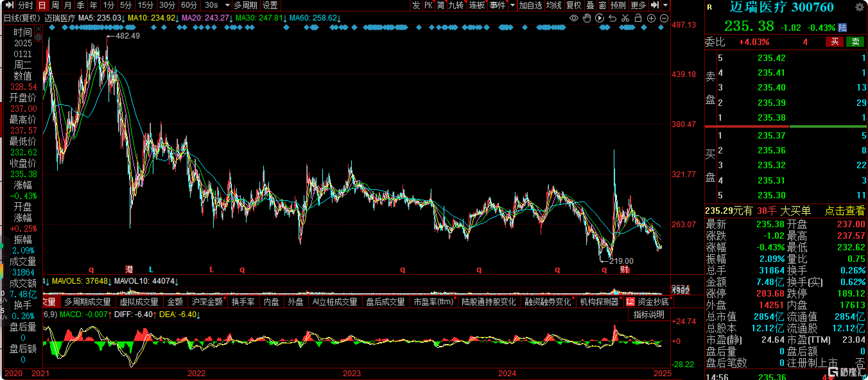Select the 15分 period
This screenshot has height=380, width=868.
[x=145, y=5]
